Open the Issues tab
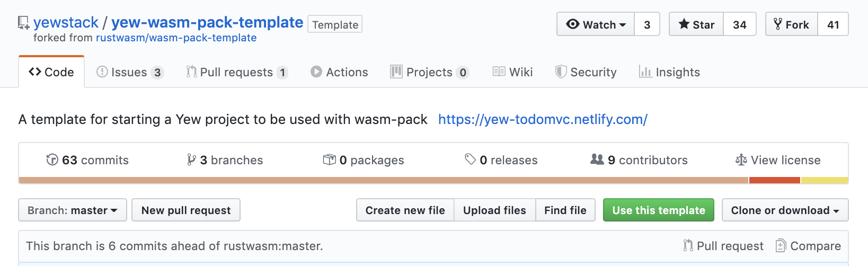 (130, 72)
